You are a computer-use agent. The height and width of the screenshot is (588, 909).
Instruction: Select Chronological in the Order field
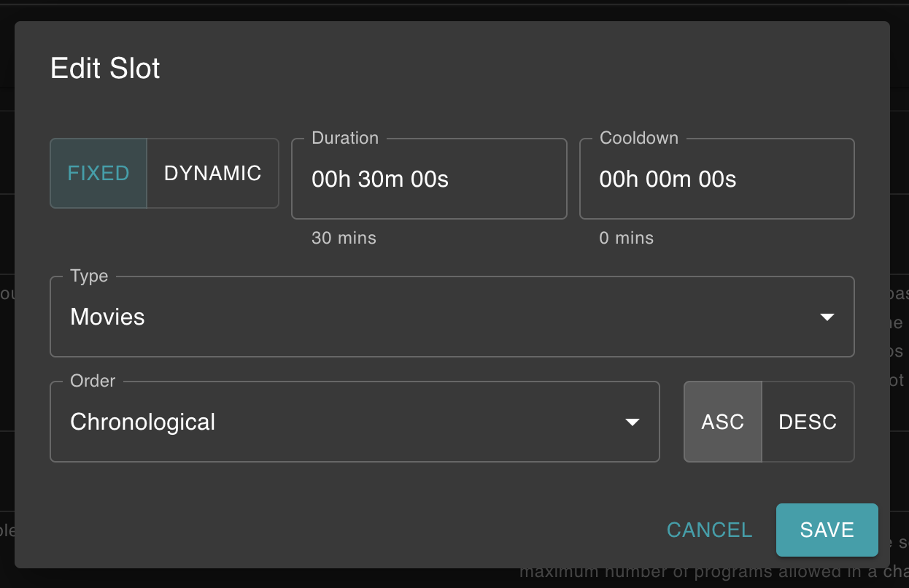(142, 422)
